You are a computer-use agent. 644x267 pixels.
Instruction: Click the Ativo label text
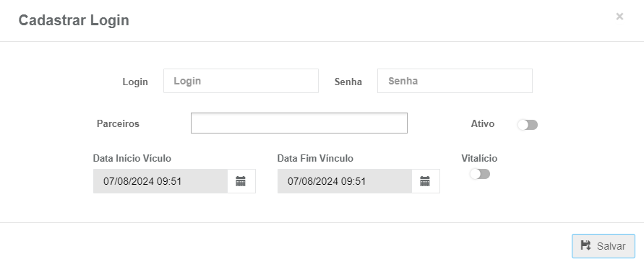[483, 124]
